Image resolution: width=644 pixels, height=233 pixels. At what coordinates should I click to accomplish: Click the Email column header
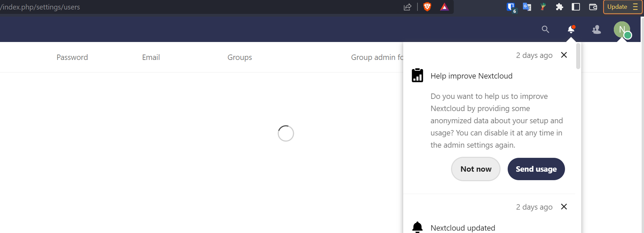pyautogui.click(x=151, y=57)
